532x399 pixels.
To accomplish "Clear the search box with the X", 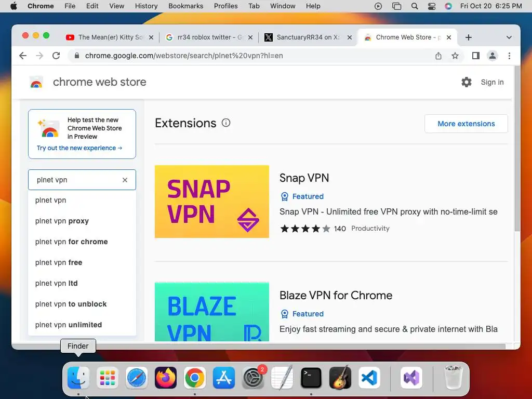I will [x=125, y=180].
